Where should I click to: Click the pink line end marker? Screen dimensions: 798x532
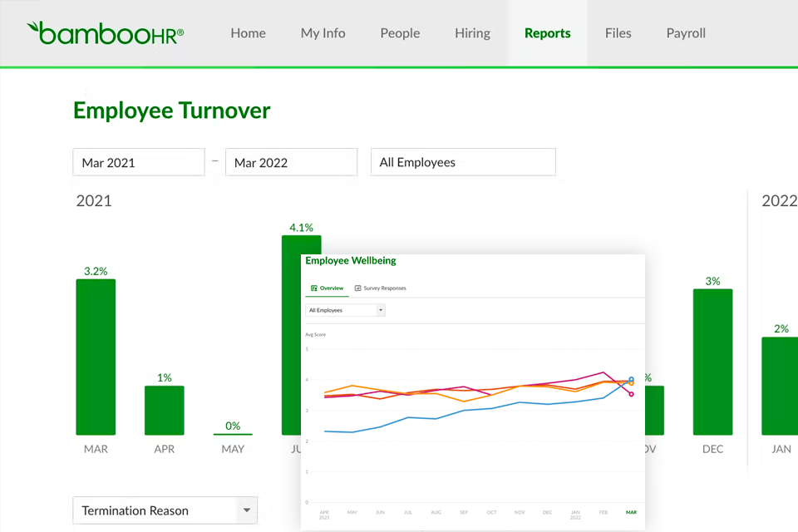(x=631, y=394)
